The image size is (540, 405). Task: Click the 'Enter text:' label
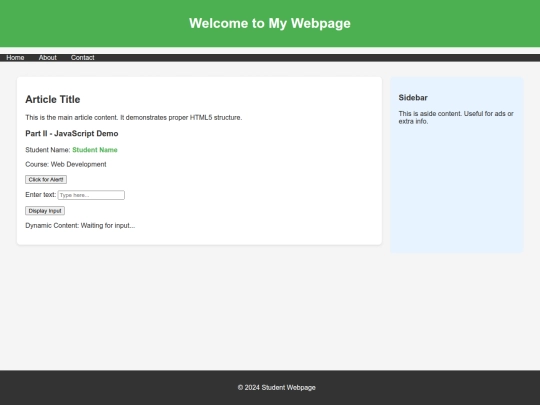pos(40,195)
